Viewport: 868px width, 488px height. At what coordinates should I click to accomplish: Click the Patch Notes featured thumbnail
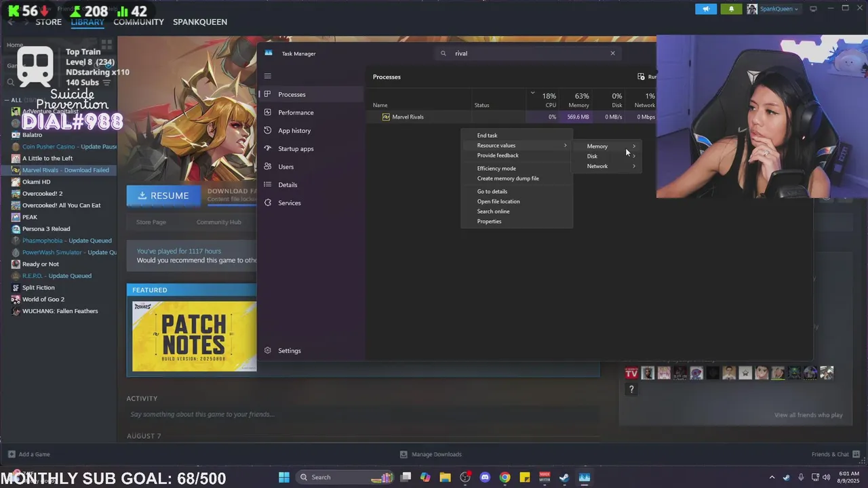coord(195,336)
